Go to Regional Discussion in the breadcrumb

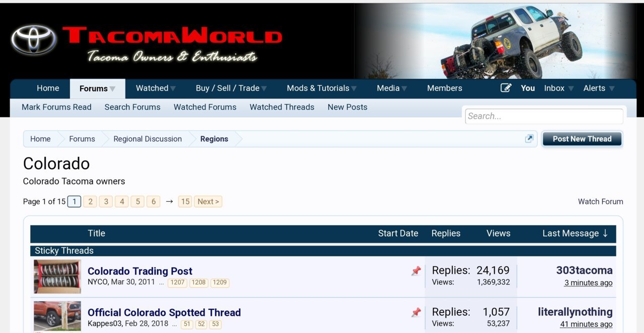(148, 139)
